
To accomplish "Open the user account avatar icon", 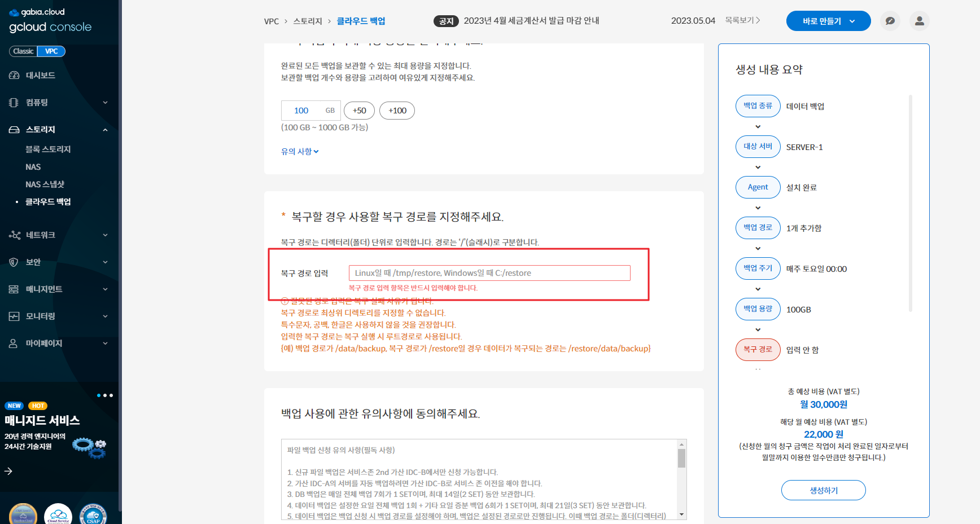I will click(x=920, y=21).
